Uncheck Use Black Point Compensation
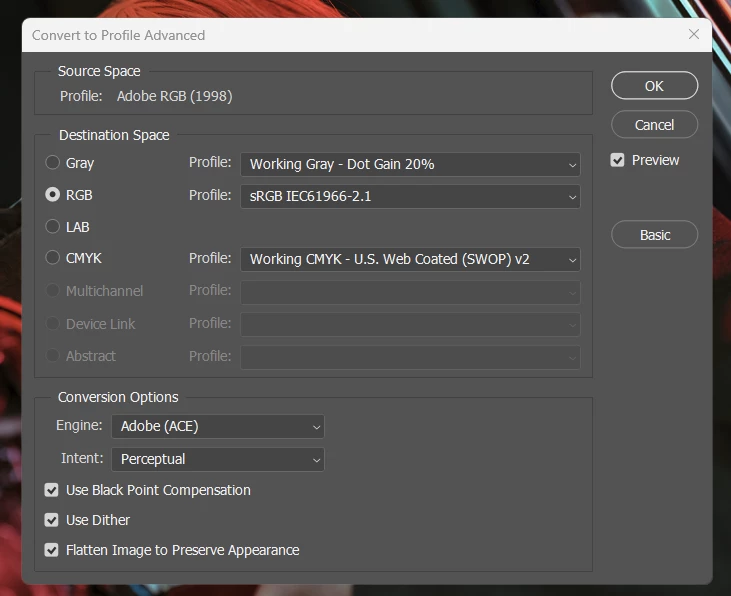This screenshot has height=596, width=731. [x=51, y=490]
